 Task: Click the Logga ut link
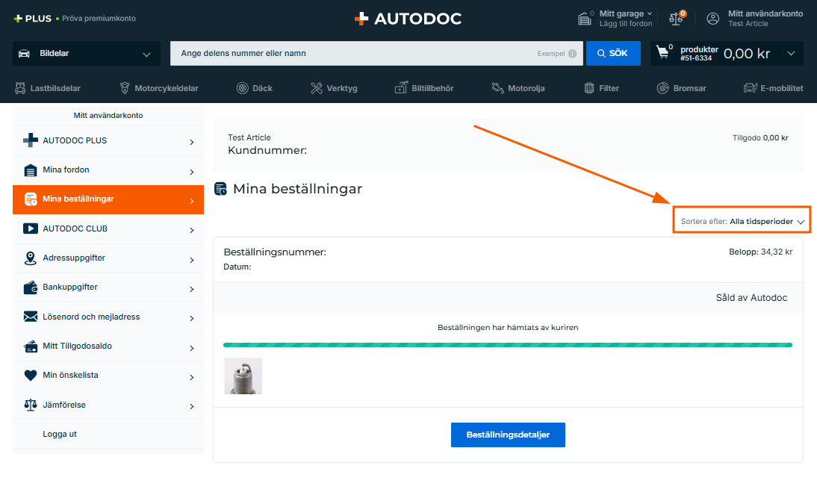click(x=60, y=435)
